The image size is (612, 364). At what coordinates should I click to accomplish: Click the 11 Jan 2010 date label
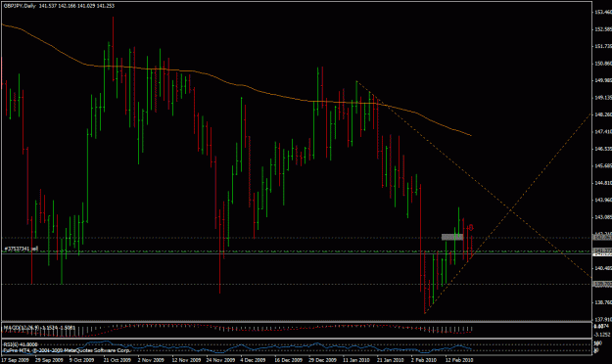(x=356, y=360)
